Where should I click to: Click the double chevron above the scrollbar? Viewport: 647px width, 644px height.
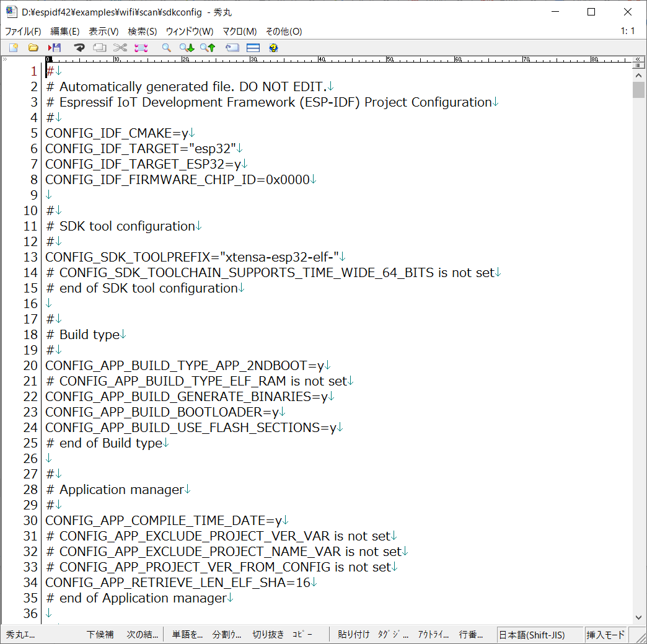click(x=638, y=59)
